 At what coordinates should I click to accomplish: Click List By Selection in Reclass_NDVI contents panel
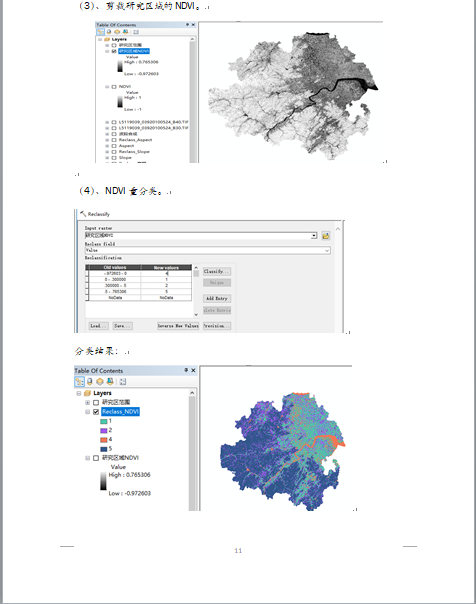110,382
